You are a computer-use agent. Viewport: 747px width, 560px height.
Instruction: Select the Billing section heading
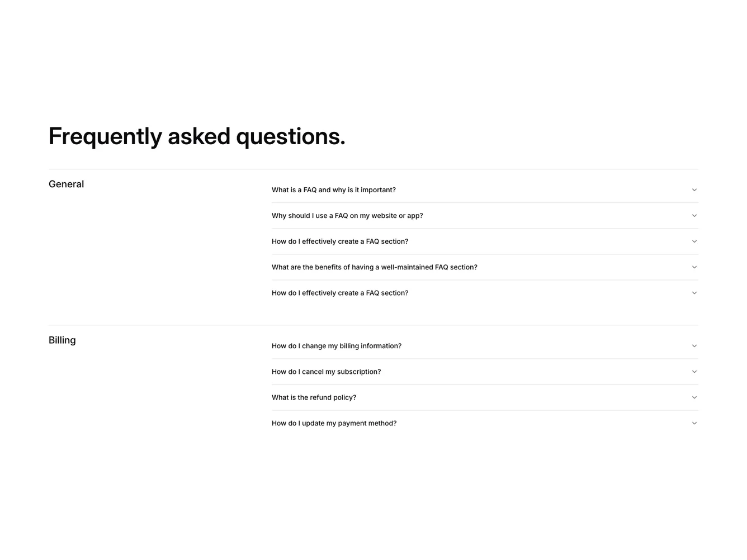[x=62, y=340]
